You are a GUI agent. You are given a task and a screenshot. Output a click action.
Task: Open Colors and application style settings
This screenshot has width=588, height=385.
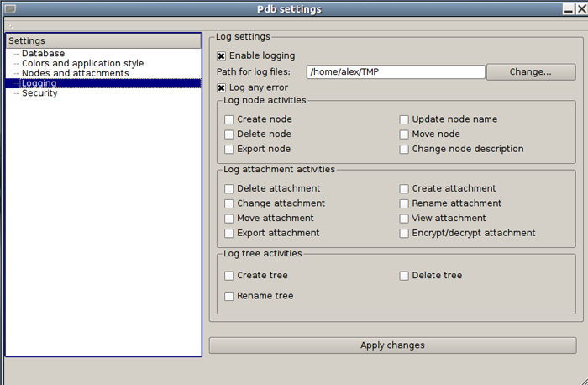(x=82, y=64)
